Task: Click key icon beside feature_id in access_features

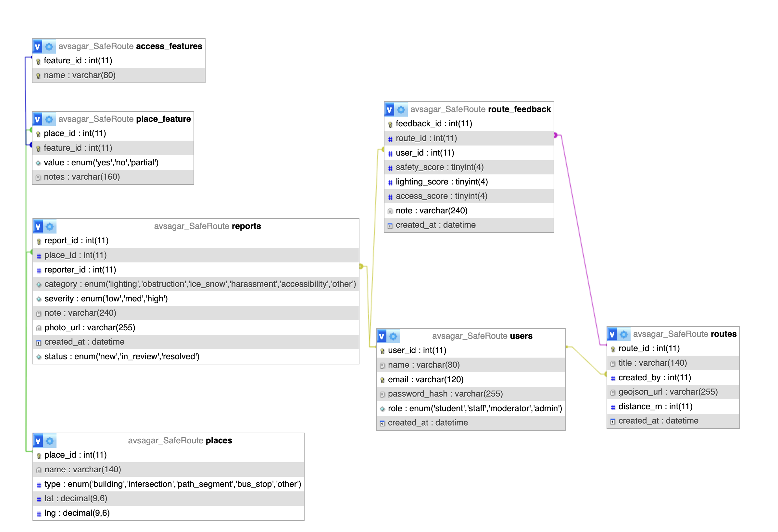Action: (38, 61)
